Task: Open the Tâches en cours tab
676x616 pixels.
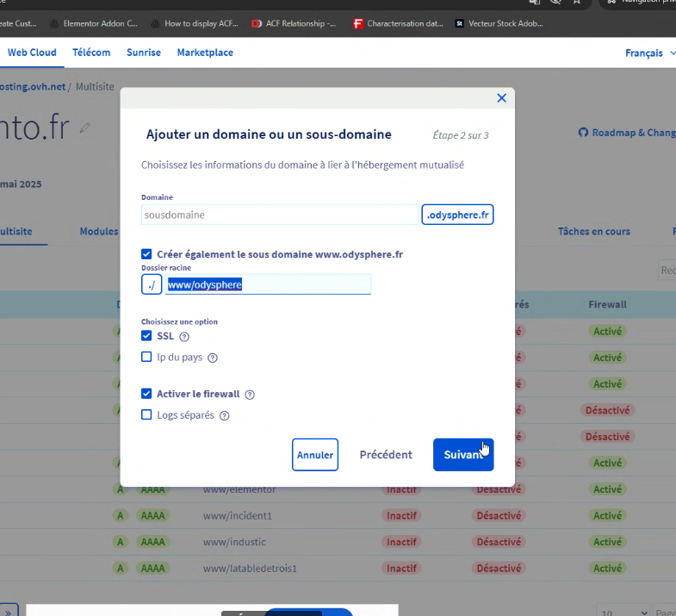Action: [593, 232]
